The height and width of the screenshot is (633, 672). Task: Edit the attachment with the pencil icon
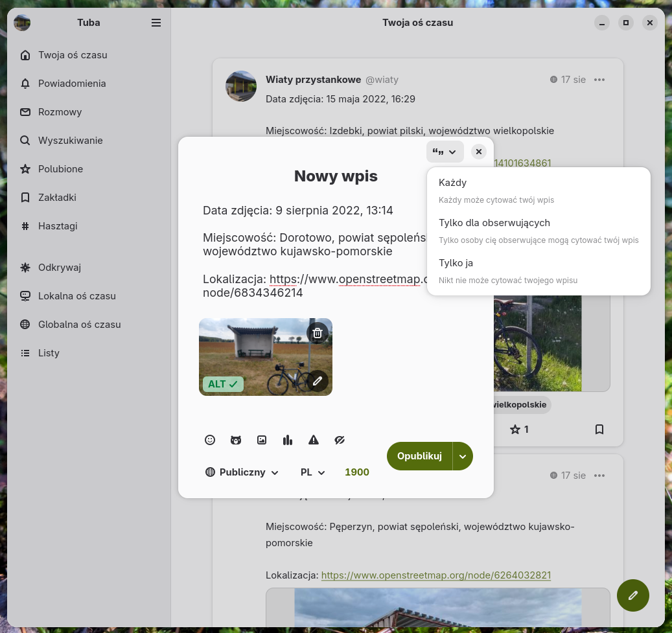coord(318,380)
